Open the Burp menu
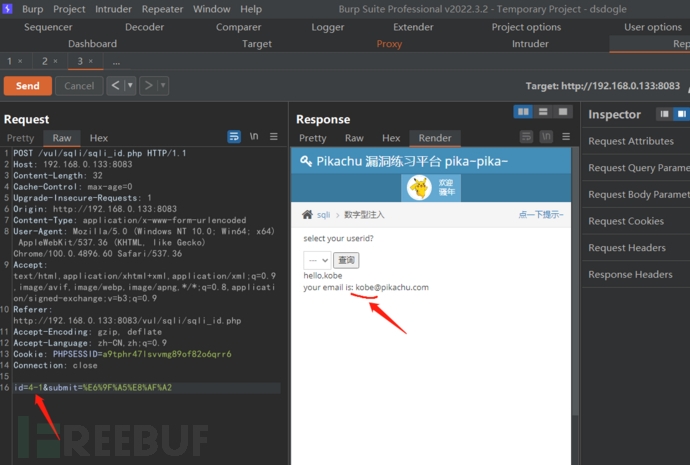690x465 pixels. pyautogui.click(x=33, y=9)
